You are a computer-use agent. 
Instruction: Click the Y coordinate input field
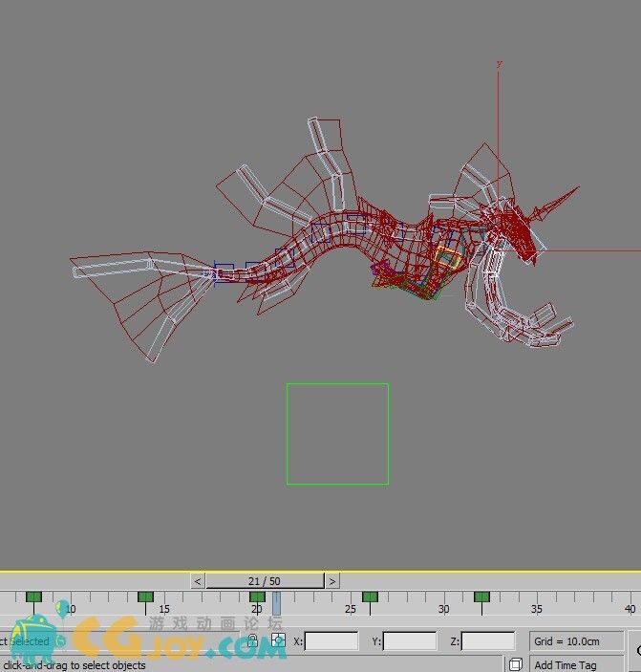[410, 641]
